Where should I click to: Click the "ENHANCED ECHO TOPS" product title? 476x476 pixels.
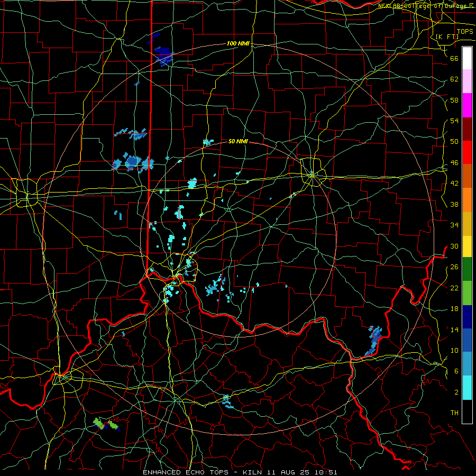186,472
